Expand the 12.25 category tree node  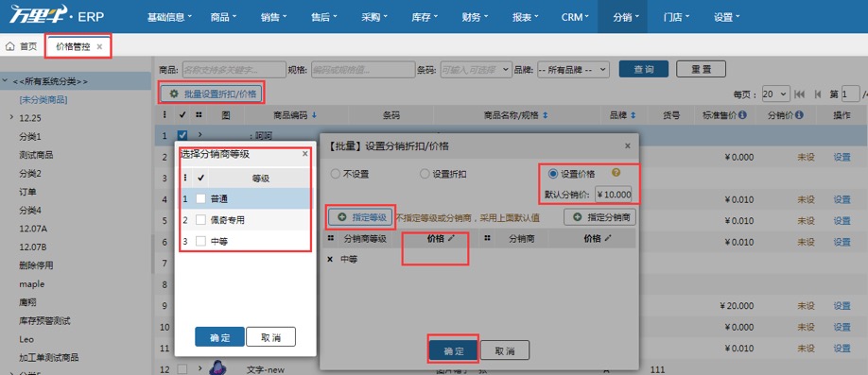11,118
